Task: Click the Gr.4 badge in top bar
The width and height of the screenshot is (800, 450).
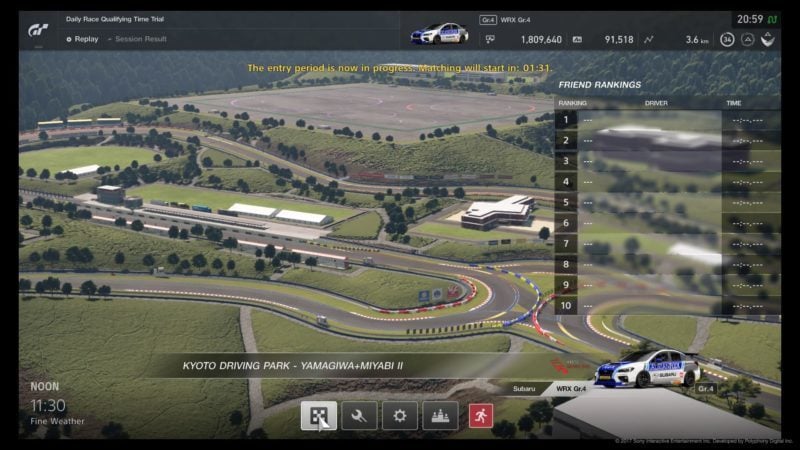Action: (x=488, y=20)
